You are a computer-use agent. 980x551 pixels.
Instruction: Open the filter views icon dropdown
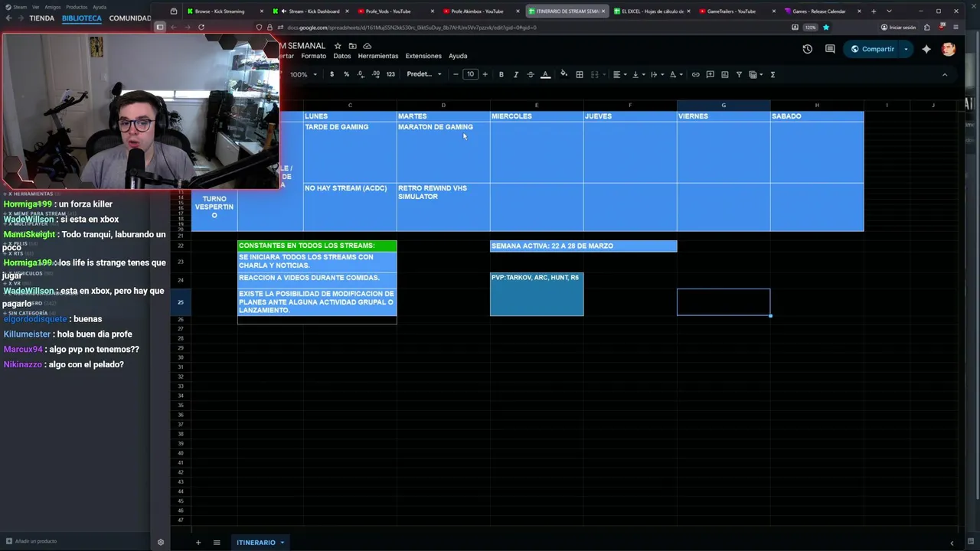(x=756, y=74)
